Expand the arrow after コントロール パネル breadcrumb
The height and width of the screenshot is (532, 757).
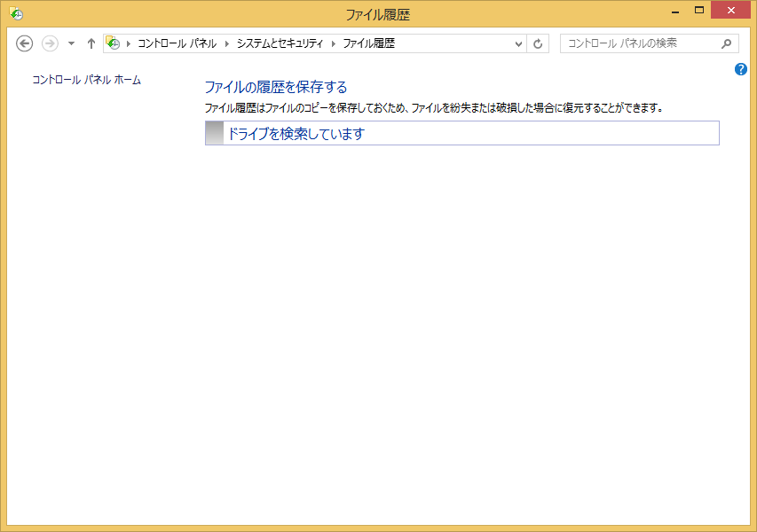[x=227, y=44]
